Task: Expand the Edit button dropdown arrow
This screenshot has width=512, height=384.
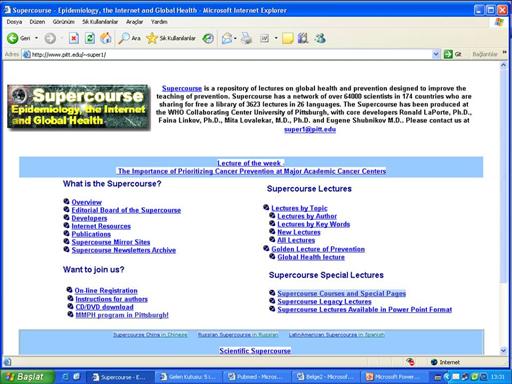Action: pyautogui.click(x=276, y=38)
